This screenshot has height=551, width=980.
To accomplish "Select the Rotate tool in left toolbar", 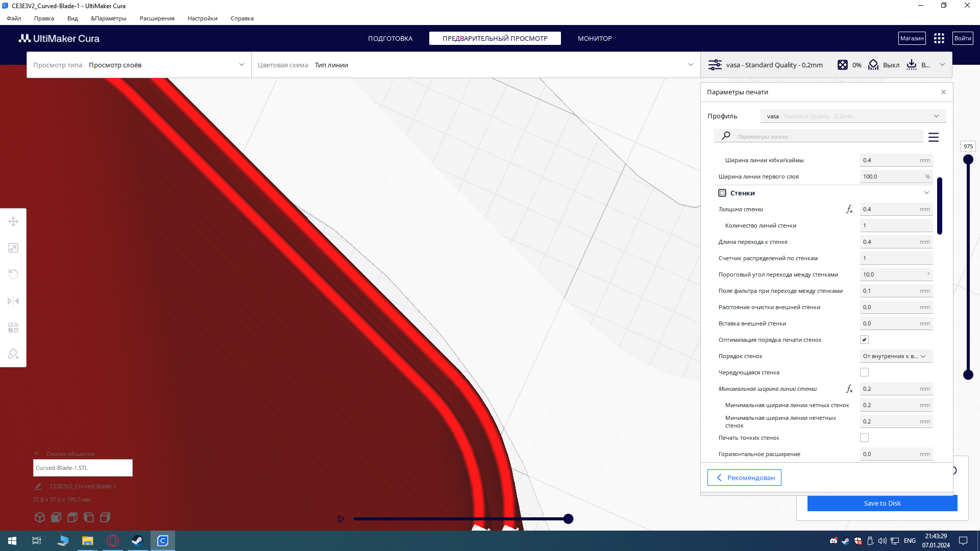I will pos(13,274).
